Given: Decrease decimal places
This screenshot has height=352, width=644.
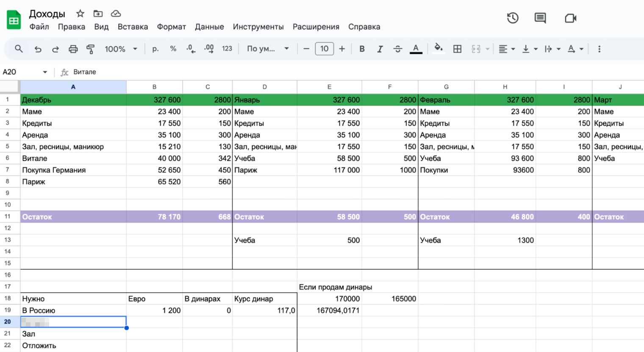Looking at the screenshot, I should click(191, 49).
